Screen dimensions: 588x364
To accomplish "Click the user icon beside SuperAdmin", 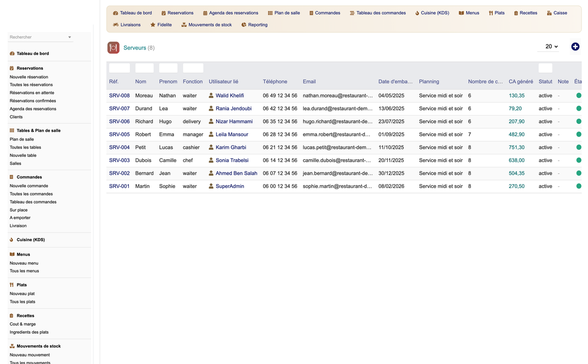I will 211,186.
